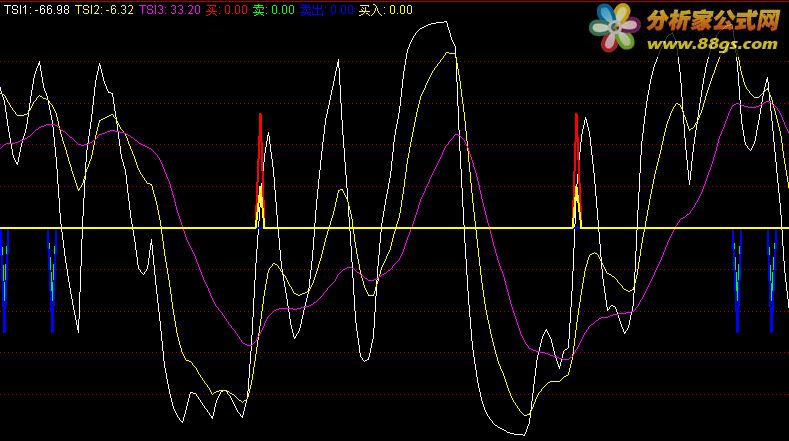
Task: Select the red 买: 0.00 label
Action: click(226, 10)
